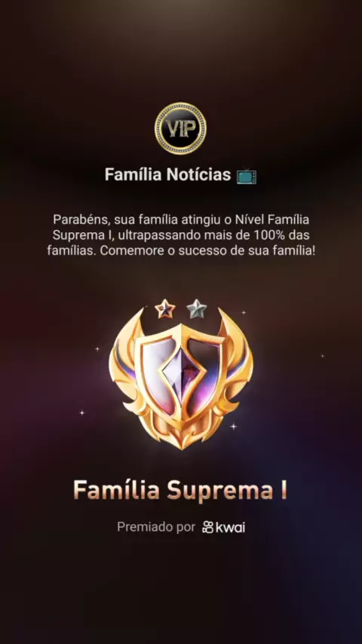Tap the kwai wordmark text
Screen dimensions: 362x644
coord(231,527)
